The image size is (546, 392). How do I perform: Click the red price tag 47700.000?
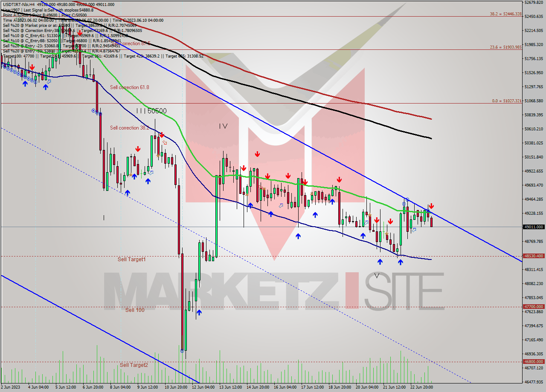click(534, 306)
